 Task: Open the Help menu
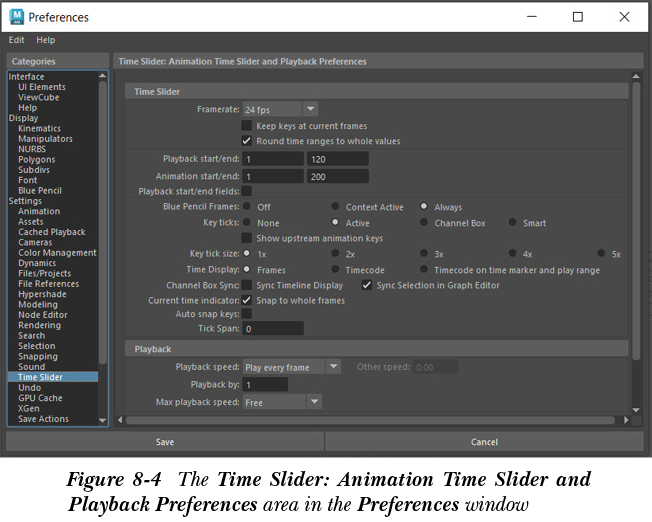tap(46, 40)
